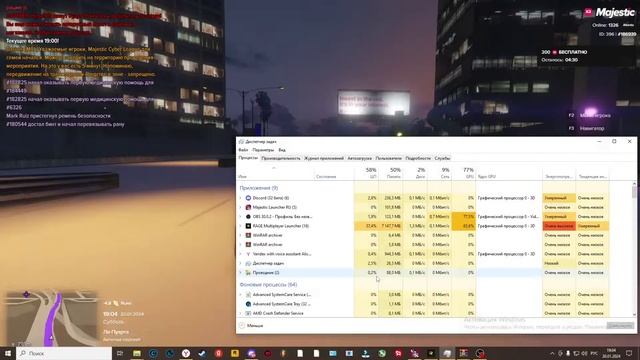Open the notification center icon in taskbar
The image size is (640, 360).
[x=629, y=353]
